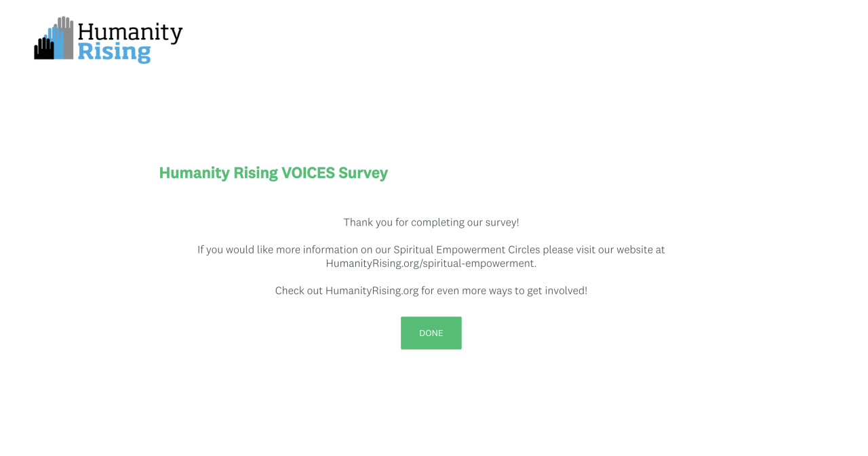Click the "Thank you for completing" message
Image resolution: width=868 pixels, height=456 pixels.
click(431, 222)
